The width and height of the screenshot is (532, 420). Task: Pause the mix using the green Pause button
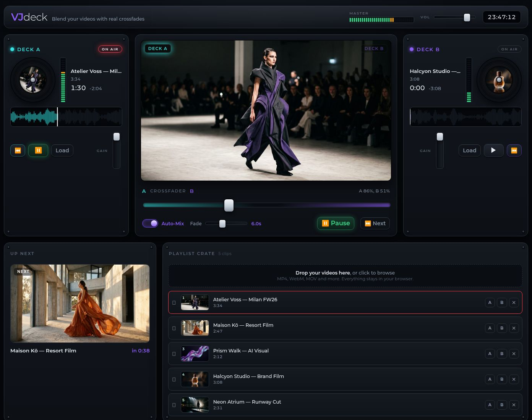click(336, 223)
